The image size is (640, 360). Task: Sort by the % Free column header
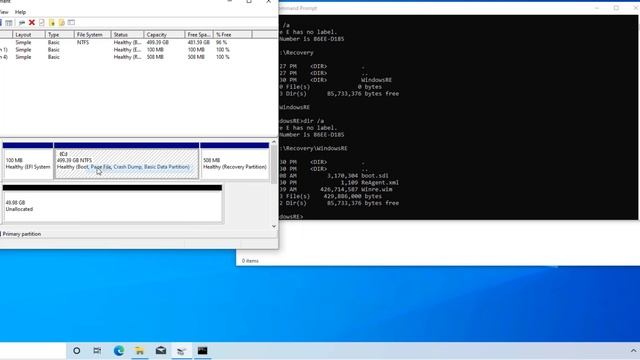pos(233,35)
